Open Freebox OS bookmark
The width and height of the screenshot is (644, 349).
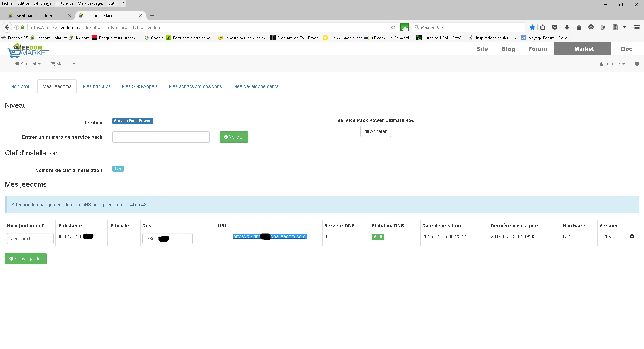(x=15, y=38)
